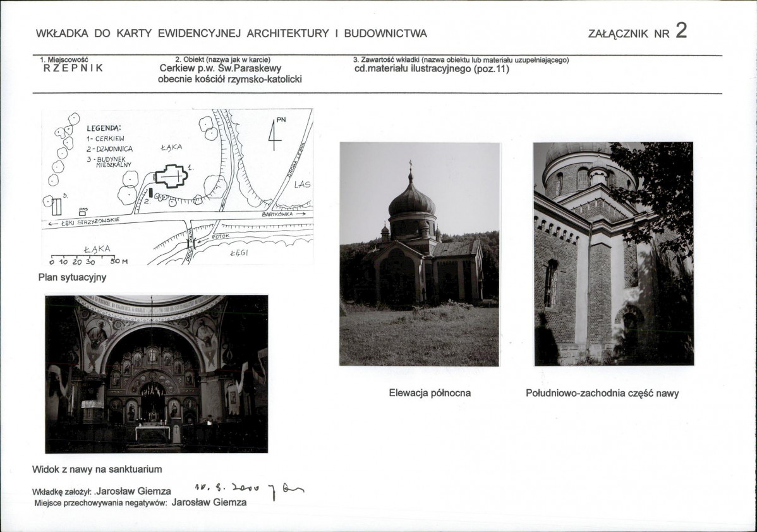
Task: Click the black bell tower rectangle marked 2
Action: click(x=151, y=192)
